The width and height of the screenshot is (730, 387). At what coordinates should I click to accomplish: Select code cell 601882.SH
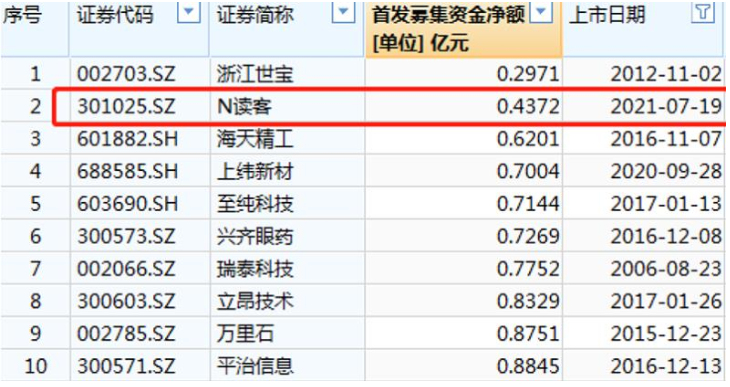(128, 139)
